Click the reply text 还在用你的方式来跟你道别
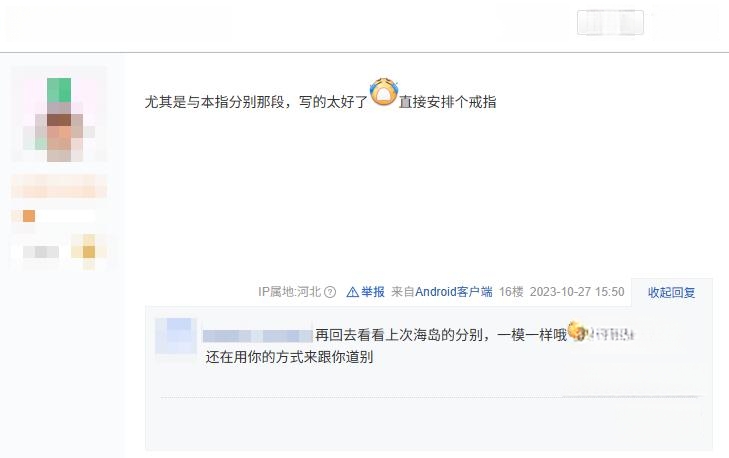Image resolution: width=729 pixels, height=458 pixels. click(289, 357)
